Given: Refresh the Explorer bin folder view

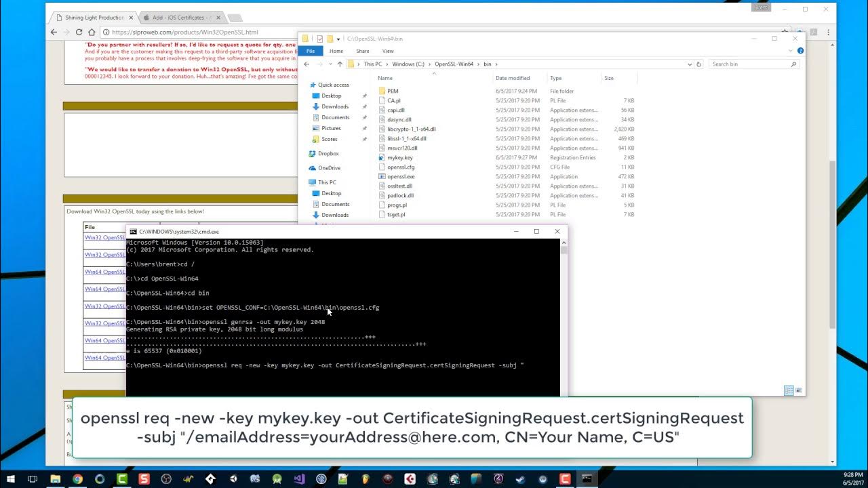Looking at the screenshot, I should pos(699,64).
